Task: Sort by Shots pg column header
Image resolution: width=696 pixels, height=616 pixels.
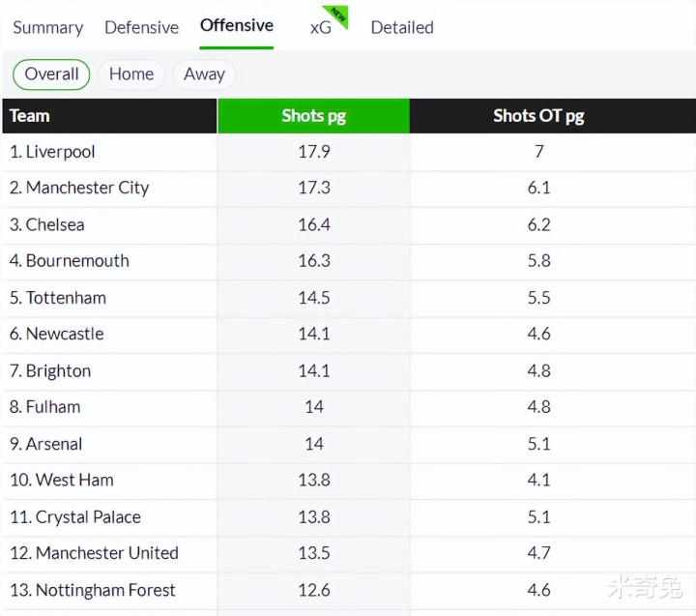Action: 313,116
